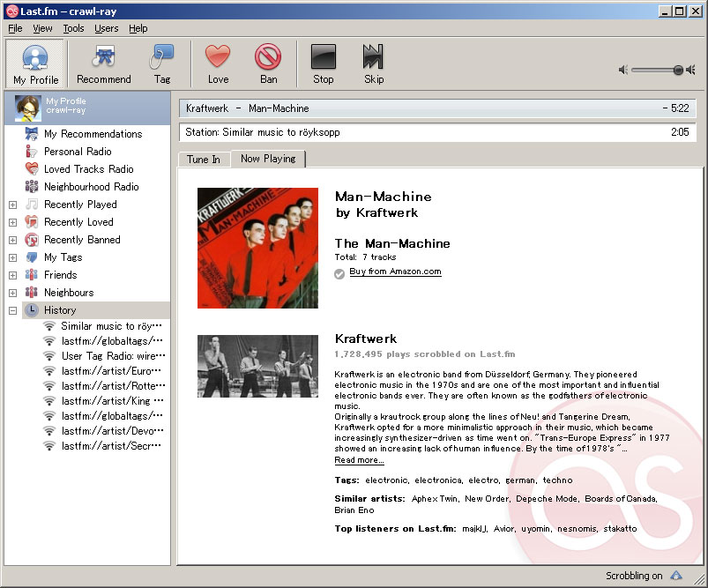Open the View menu
708x588 pixels.
coord(42,28)
